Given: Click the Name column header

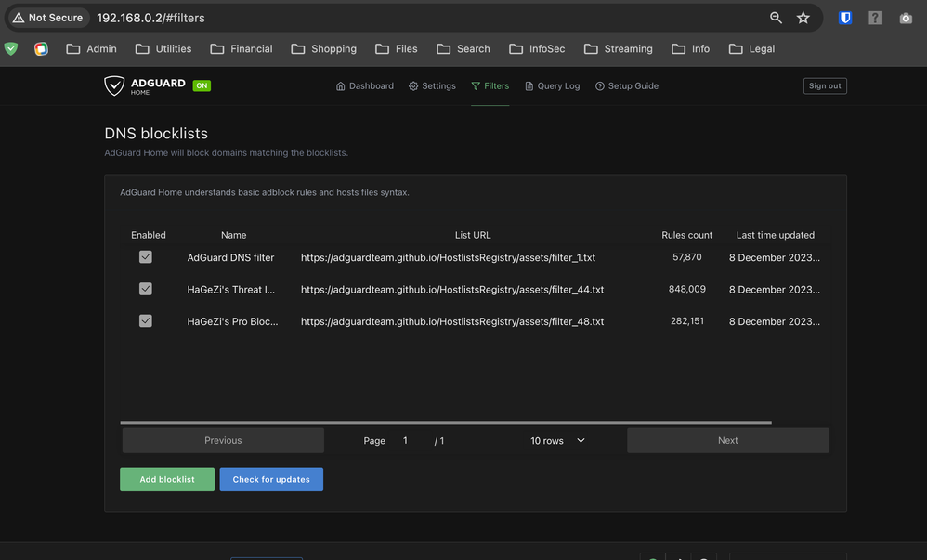Looking at the screenshot, I should 233,235.
